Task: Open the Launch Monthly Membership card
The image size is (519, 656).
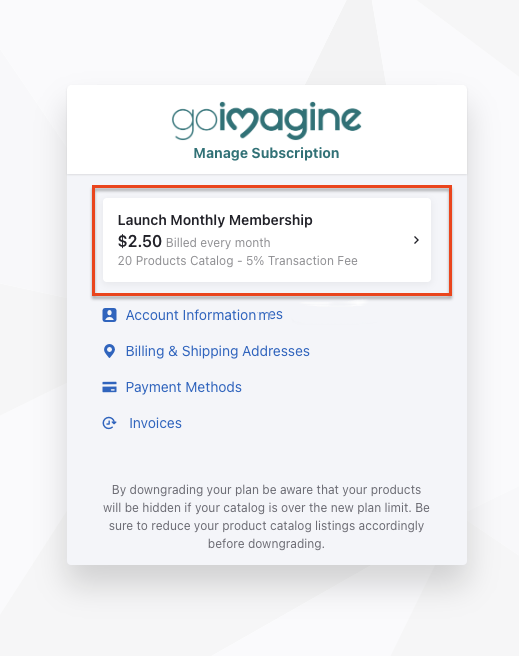Action: click(267, 240)
